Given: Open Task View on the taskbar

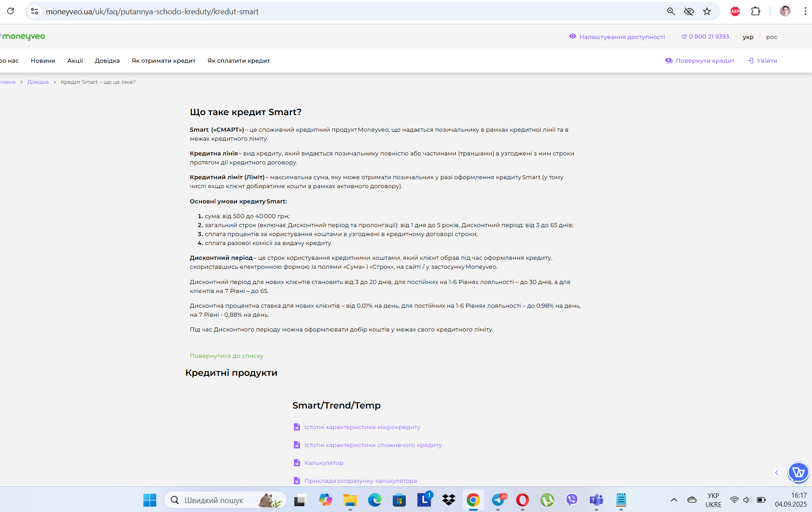Looking at the screenshot, I should pos(300,500).
